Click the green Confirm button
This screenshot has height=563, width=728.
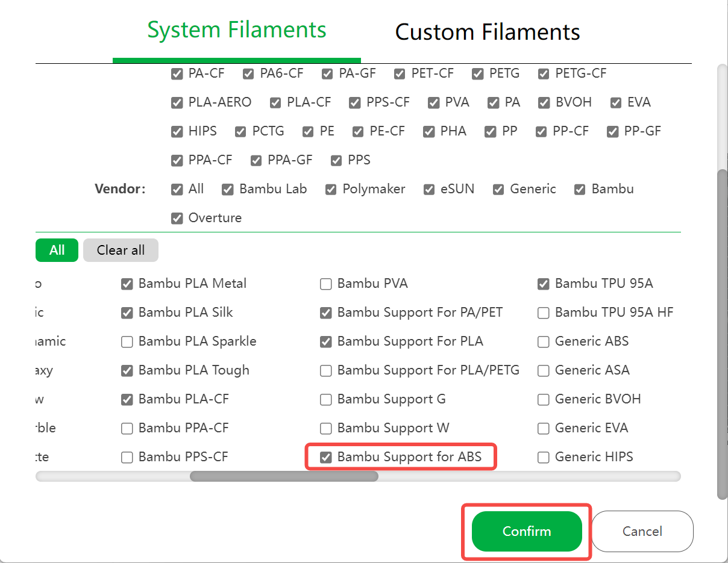point(527,531)
